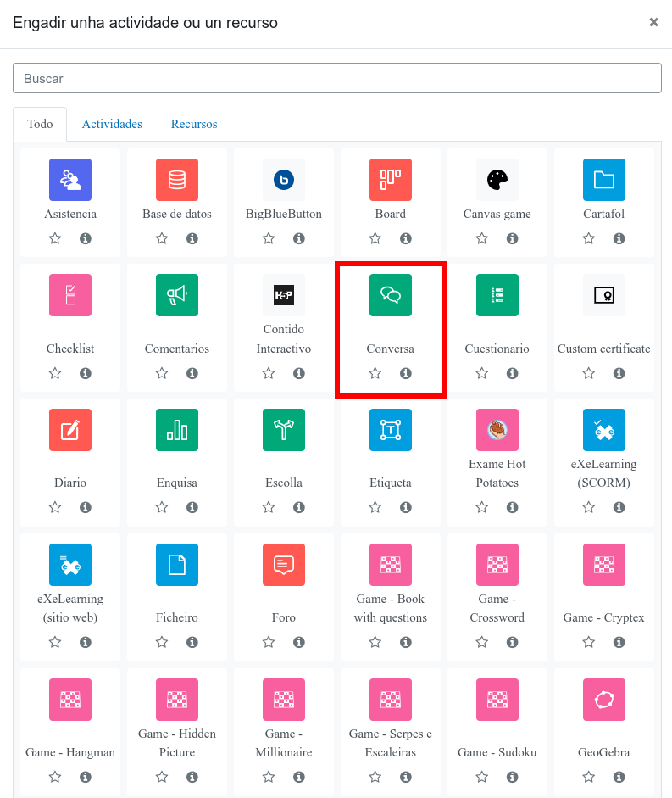The image size is (672, 798).
Task: Select the Conversa chat icon
Action: point(391,295)
